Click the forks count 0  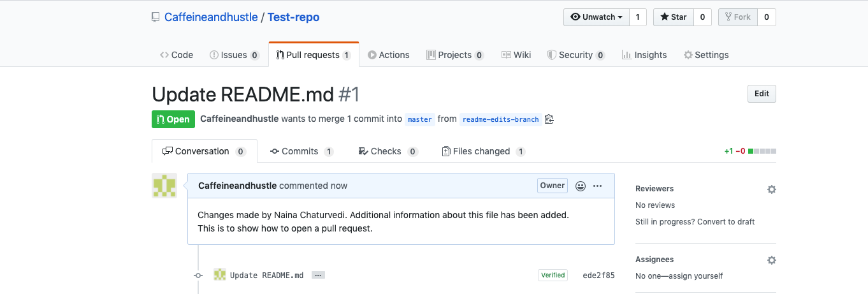click(x=766, y=17)
